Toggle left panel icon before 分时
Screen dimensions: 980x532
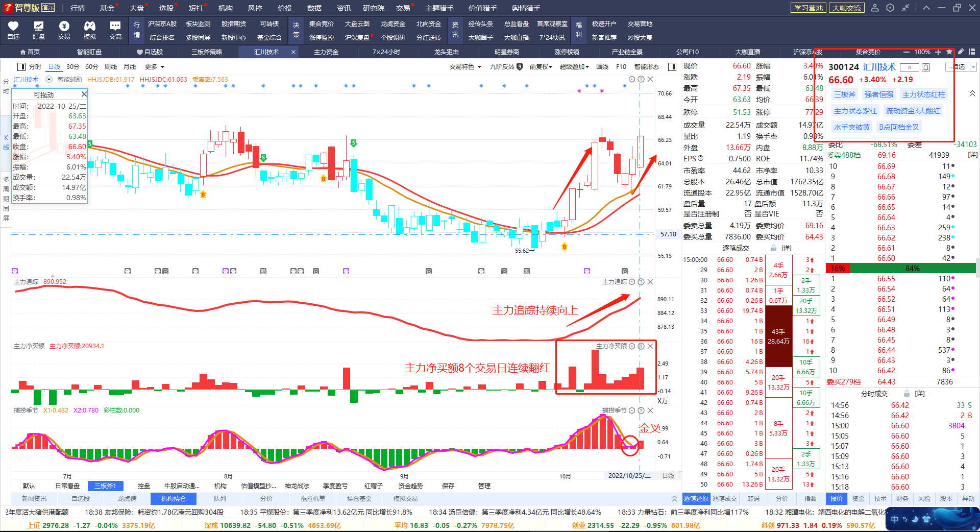coord(21,66)
